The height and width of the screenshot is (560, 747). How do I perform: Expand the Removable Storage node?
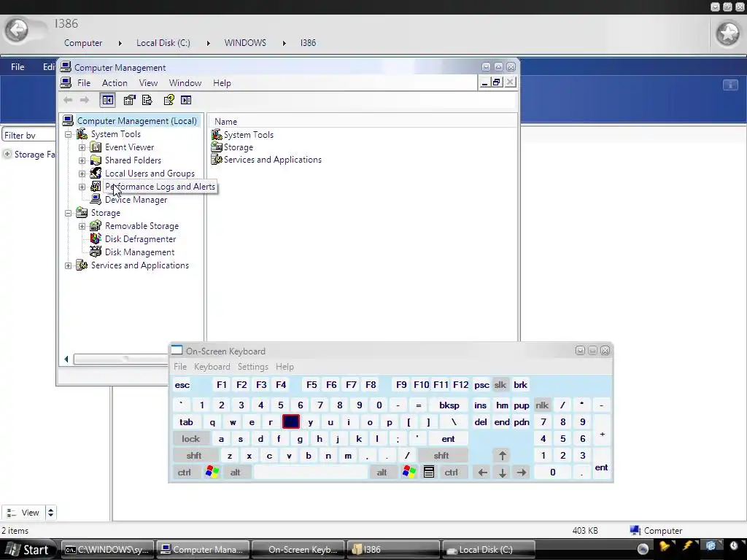82,226
